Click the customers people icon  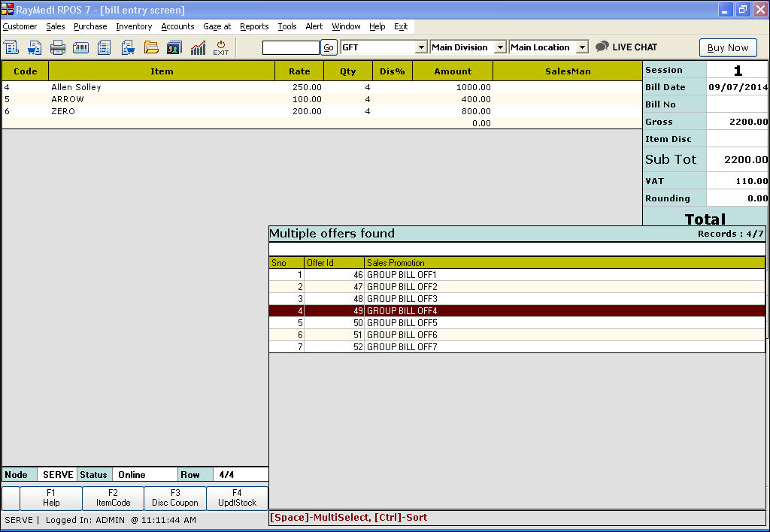point(174,47)
